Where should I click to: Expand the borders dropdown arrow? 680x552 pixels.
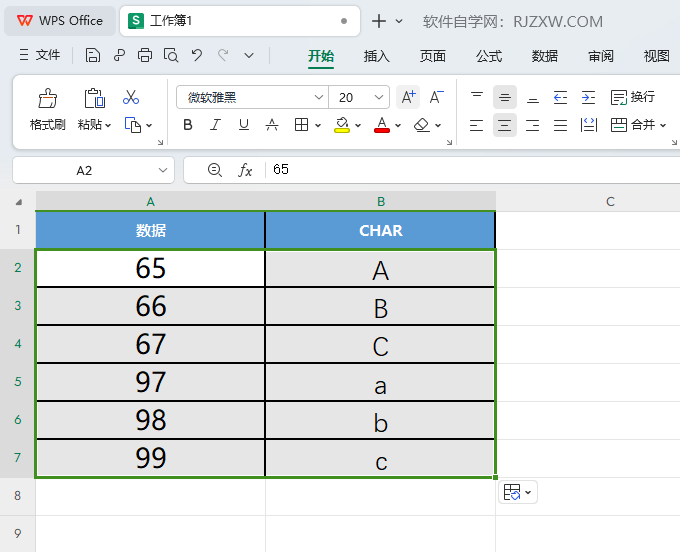[318, 126]
